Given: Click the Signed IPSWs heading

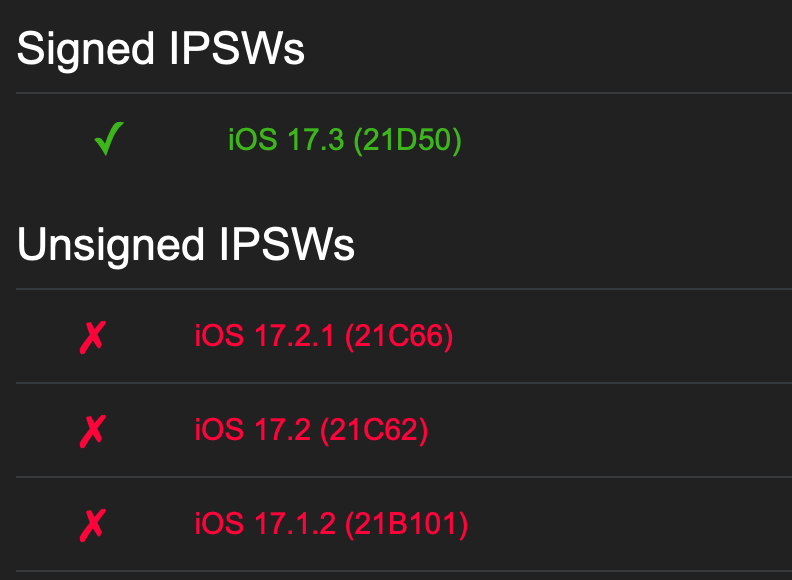Looking at the screenshot, I should tap(161, 48).
